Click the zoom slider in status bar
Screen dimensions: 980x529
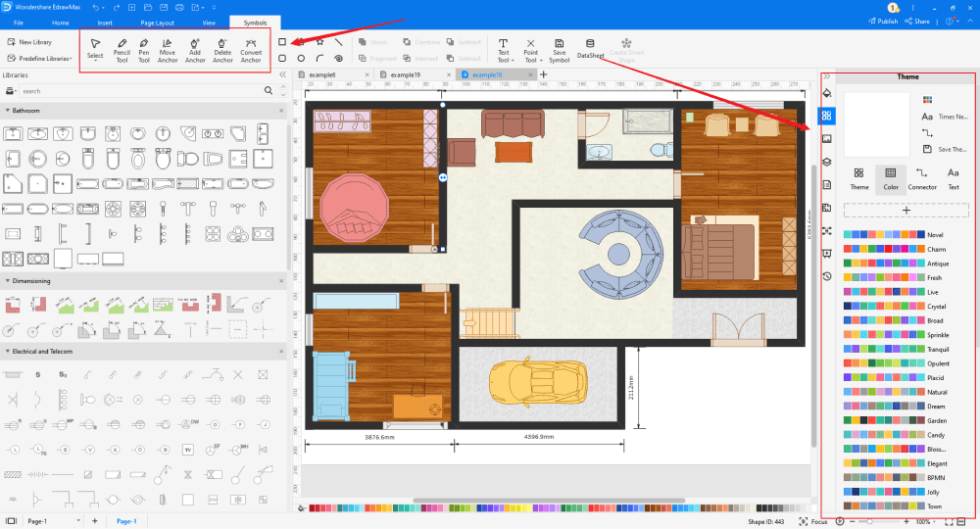click(879, 521)
